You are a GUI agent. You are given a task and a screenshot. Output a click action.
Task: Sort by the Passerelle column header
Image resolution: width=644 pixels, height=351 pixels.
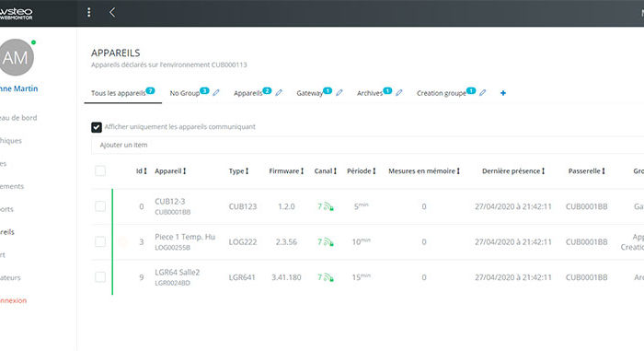587,170
